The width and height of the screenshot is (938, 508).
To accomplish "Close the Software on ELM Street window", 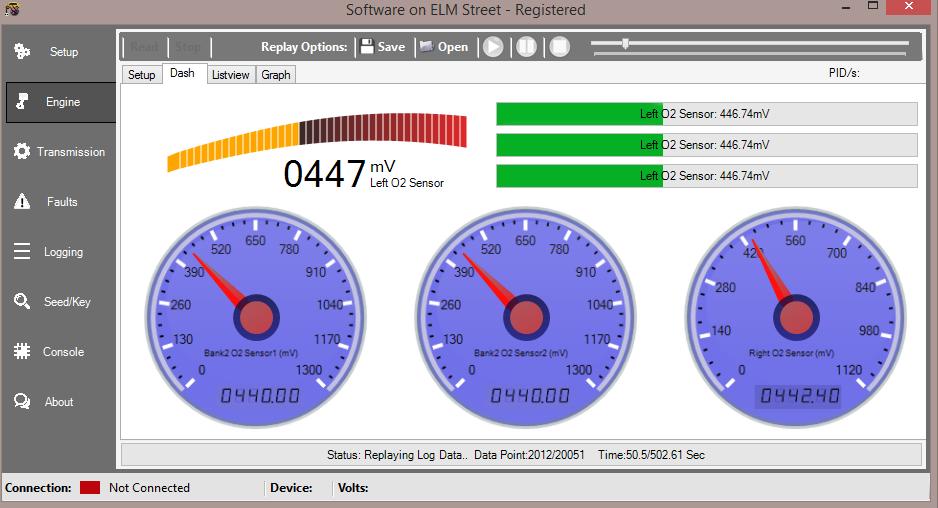I will pyautogui.click(x=909, y=7).
